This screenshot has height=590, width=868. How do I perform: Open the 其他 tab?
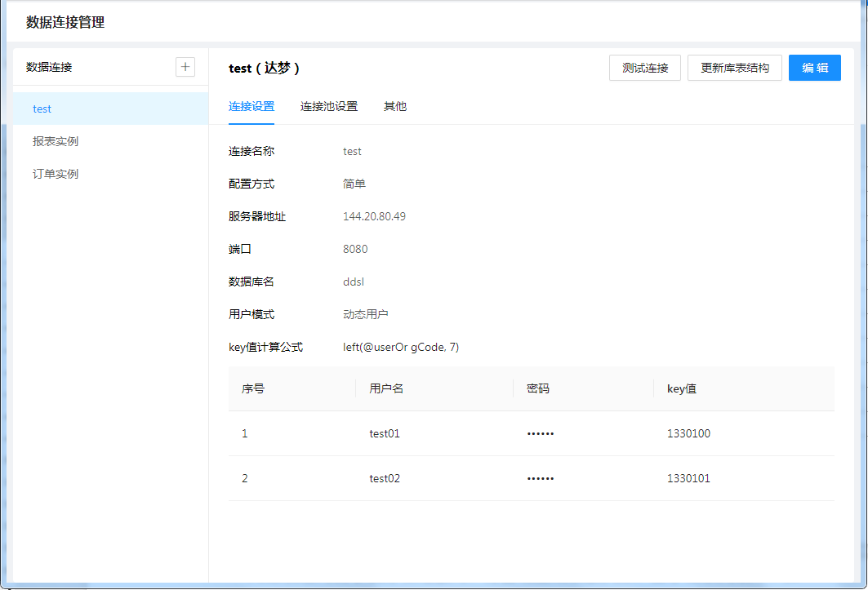pyautogui.click(x=395, y=106)
